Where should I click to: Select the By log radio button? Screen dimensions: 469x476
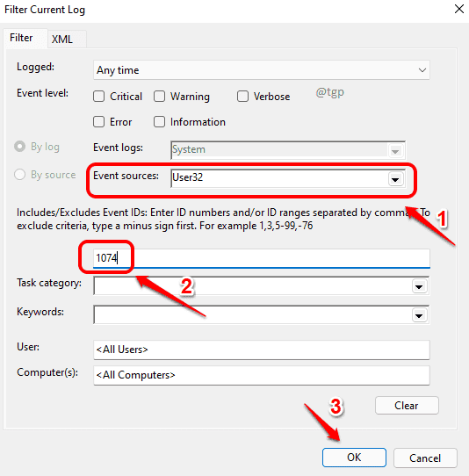19,147
